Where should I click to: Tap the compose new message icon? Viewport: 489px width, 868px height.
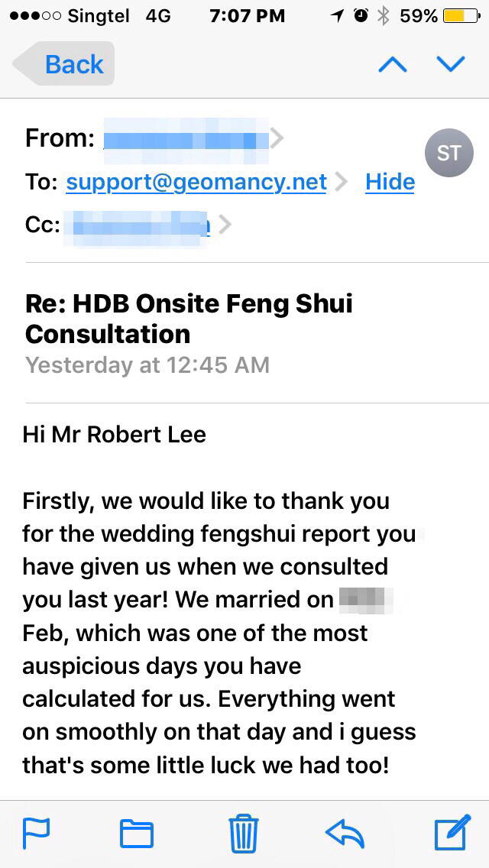point(452,833)
